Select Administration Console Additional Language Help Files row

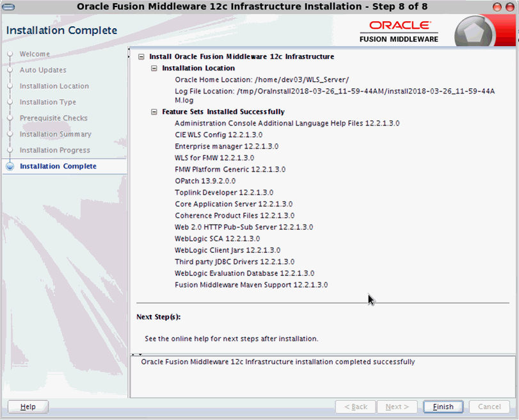point(287,124)
